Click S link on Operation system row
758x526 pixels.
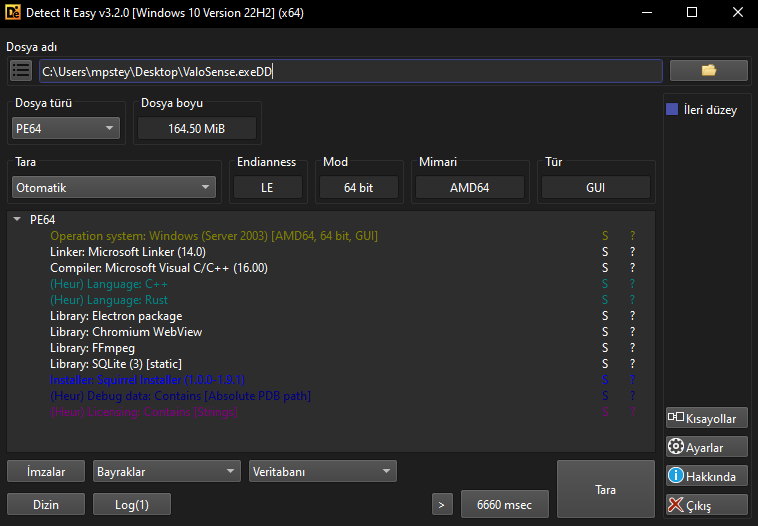coord(605,236)
